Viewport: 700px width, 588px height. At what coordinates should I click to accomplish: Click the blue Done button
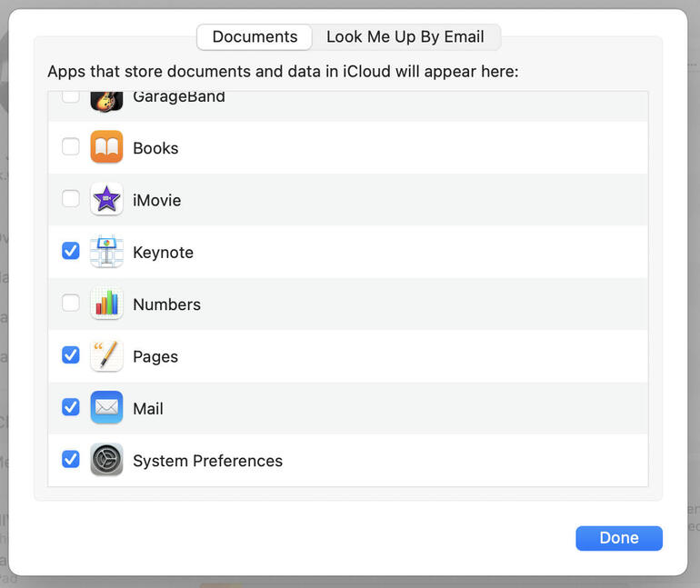pos(619,538)
